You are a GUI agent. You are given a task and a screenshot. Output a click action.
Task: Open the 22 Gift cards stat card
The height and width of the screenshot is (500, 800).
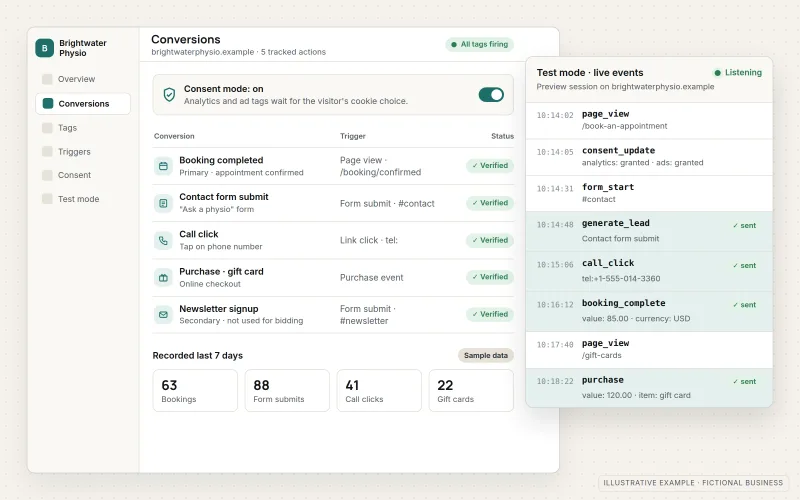pyautogui.click(x=471, y=390)
